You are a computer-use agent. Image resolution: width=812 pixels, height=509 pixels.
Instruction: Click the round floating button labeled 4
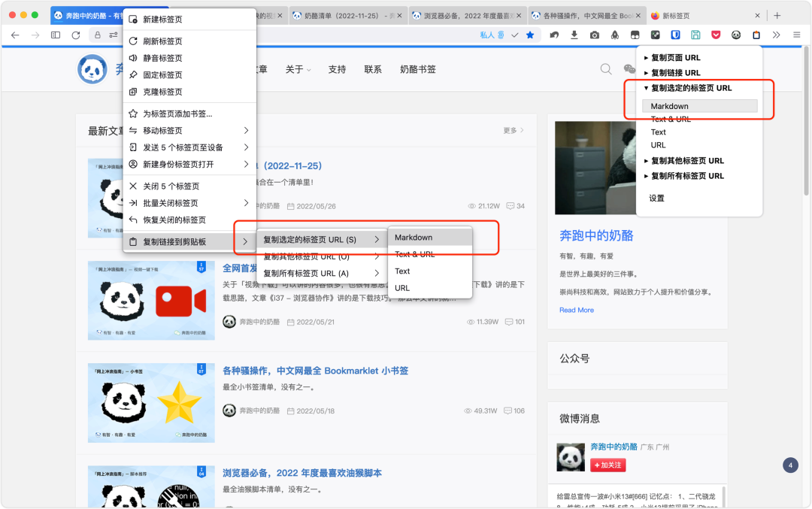pos(790,465)
